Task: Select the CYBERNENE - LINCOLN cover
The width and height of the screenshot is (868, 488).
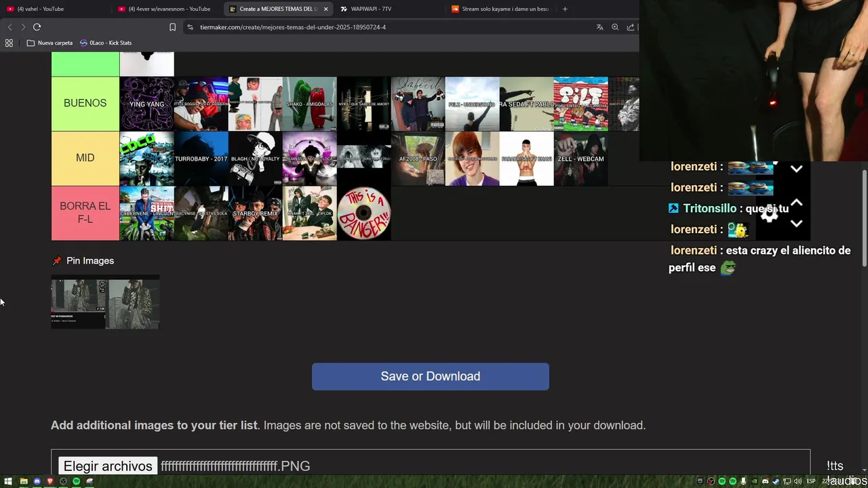Action: click(146, 213)
